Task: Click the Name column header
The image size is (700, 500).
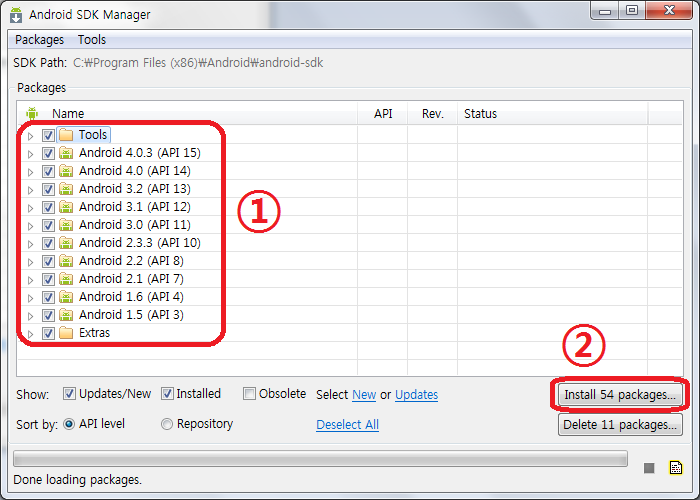Action: pyautogui.click(x=188, y=113)
